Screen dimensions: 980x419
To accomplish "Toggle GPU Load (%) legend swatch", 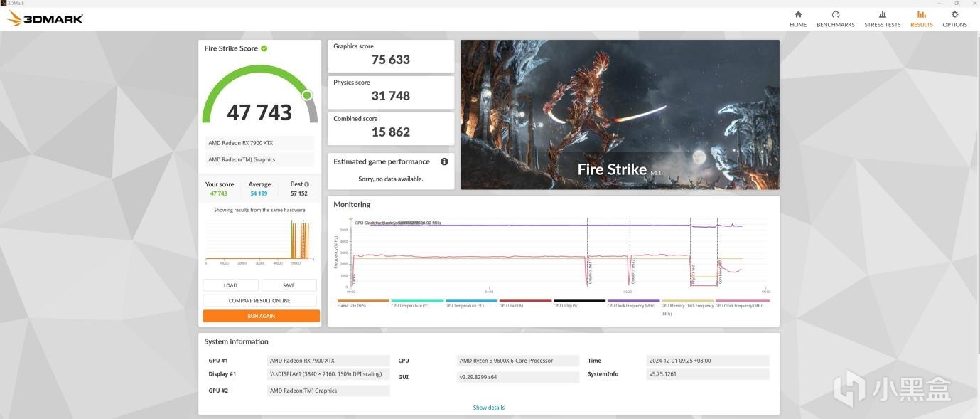I will (525, 301).
